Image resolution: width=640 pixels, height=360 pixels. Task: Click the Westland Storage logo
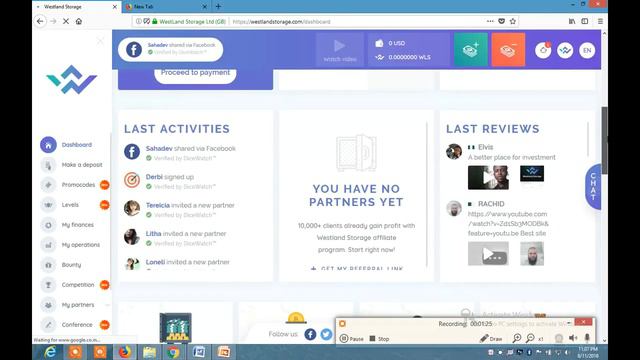tap(72, 79)
